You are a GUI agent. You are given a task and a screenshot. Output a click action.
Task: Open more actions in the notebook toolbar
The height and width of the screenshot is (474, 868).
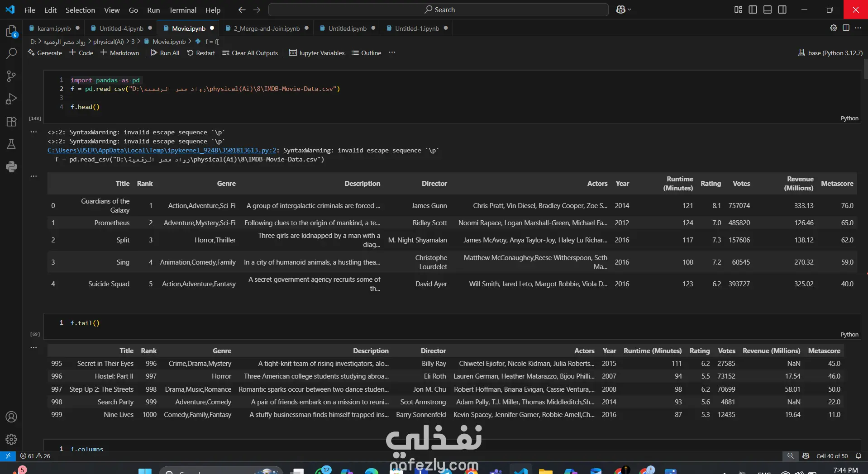[392, 52]
